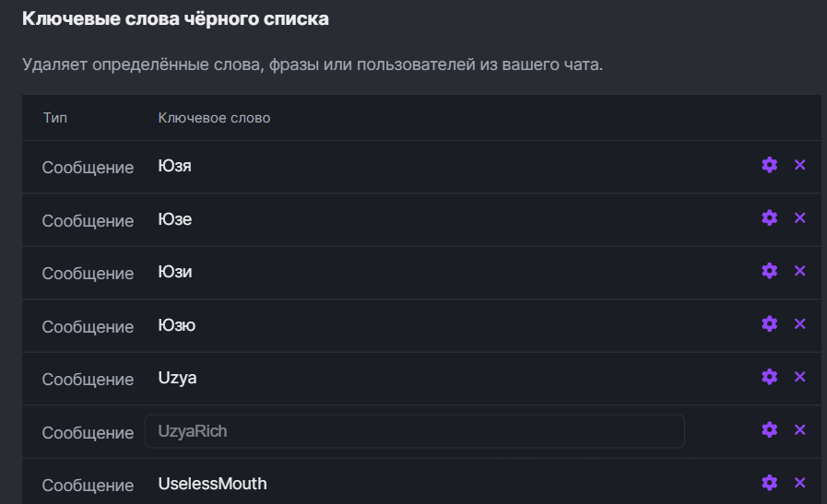Click the Ключевое слово column header
The image size is (827, 504).
coord(214,118)
